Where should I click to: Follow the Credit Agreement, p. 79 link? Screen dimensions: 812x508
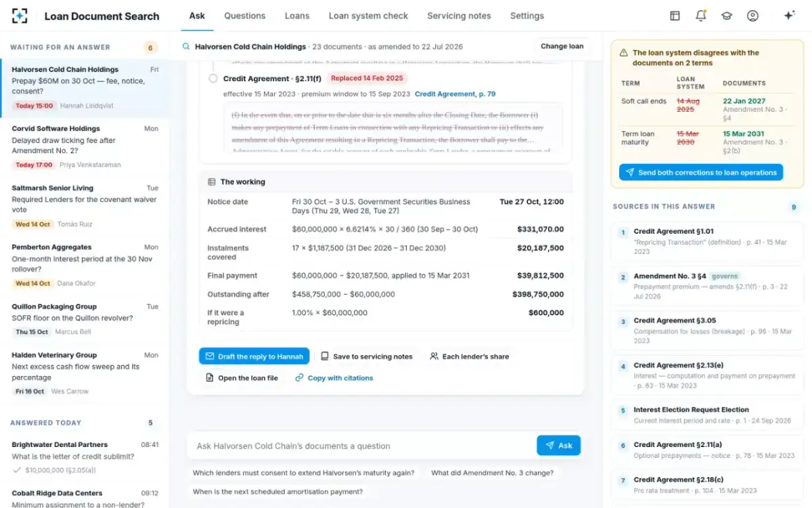click(x=455, y=94)
